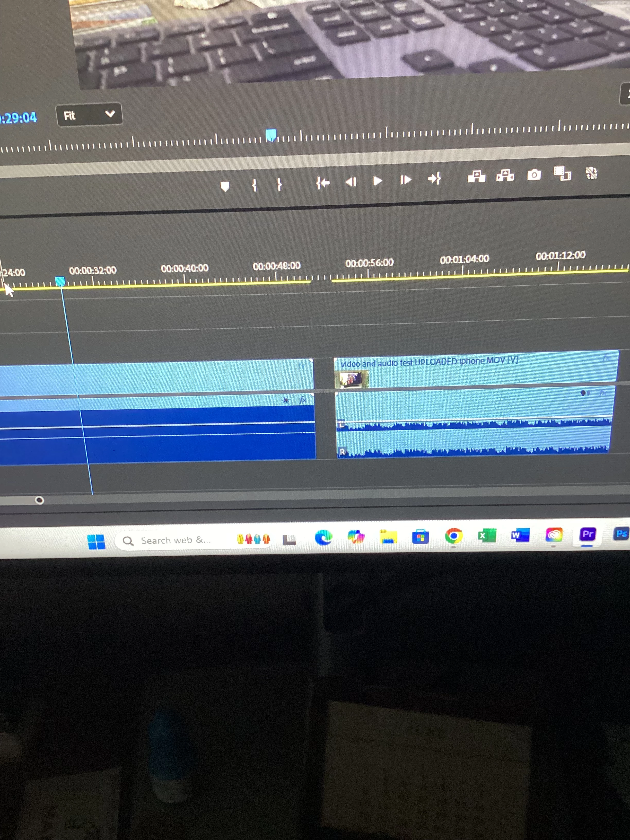Click the Lift button
630x840 pixels.
tap(477, 177)
